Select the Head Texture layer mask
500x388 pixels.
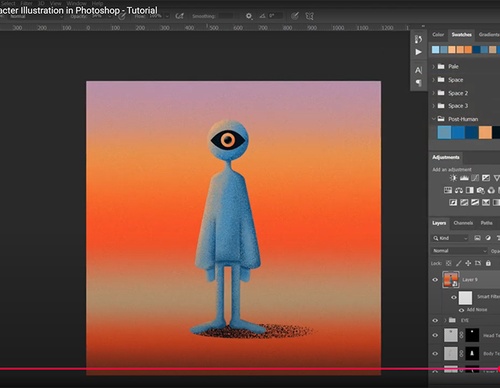472,335
